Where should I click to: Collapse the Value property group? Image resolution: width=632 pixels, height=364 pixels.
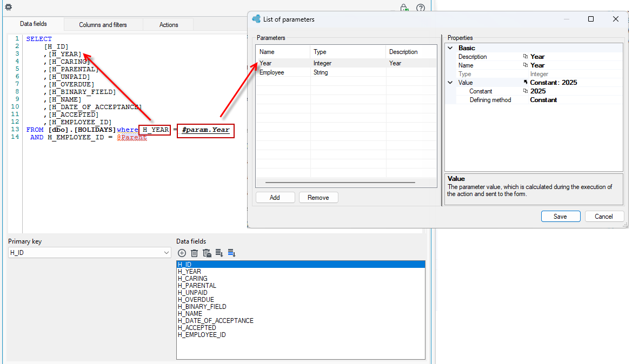(451, 83)
